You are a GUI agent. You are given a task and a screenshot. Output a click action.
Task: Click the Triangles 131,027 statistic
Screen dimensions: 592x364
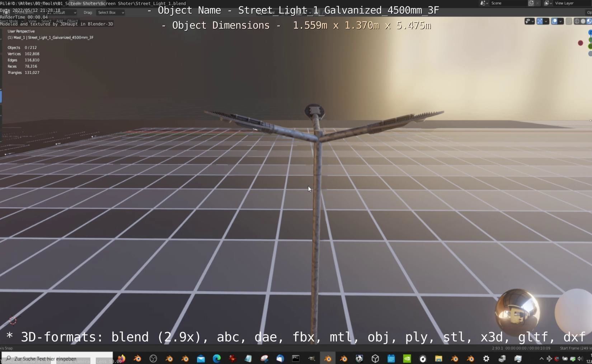(x=23, y=72)
